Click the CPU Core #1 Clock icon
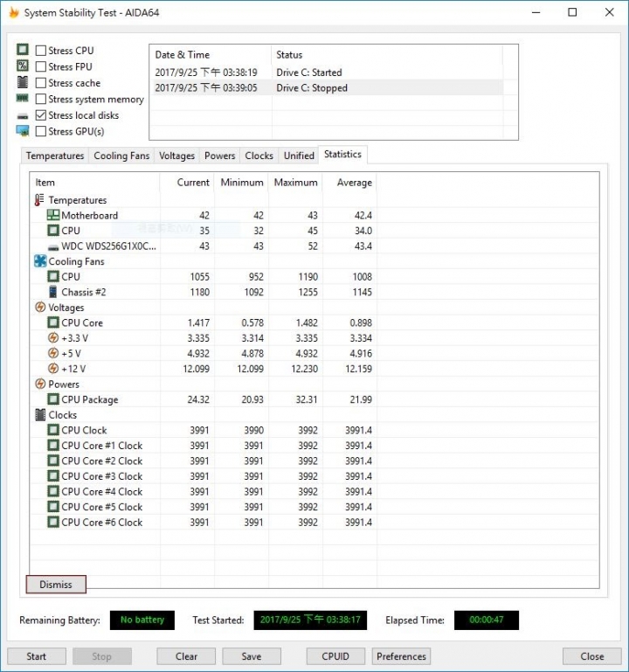 tap(53, 446)
